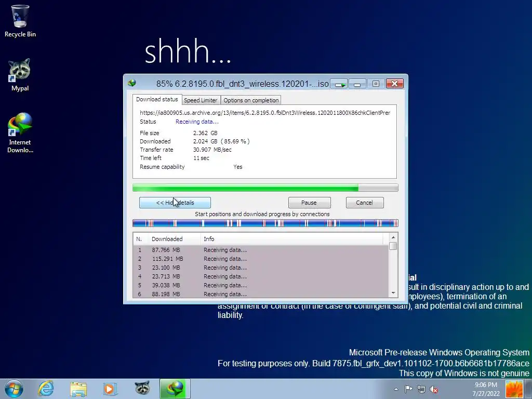This screenshot has height=399, width=532.
Task: Select connection row with 88.198 MB
Action: click(261, 294)
